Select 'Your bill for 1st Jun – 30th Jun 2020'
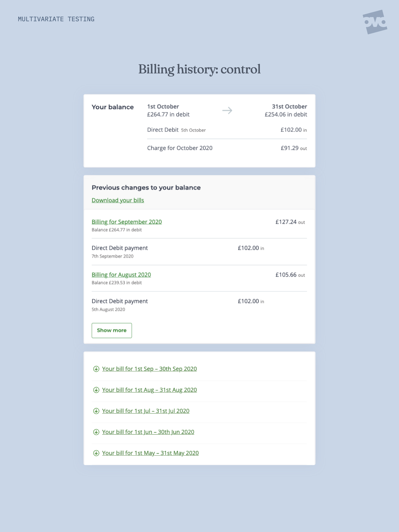 [x=148, y=432]
